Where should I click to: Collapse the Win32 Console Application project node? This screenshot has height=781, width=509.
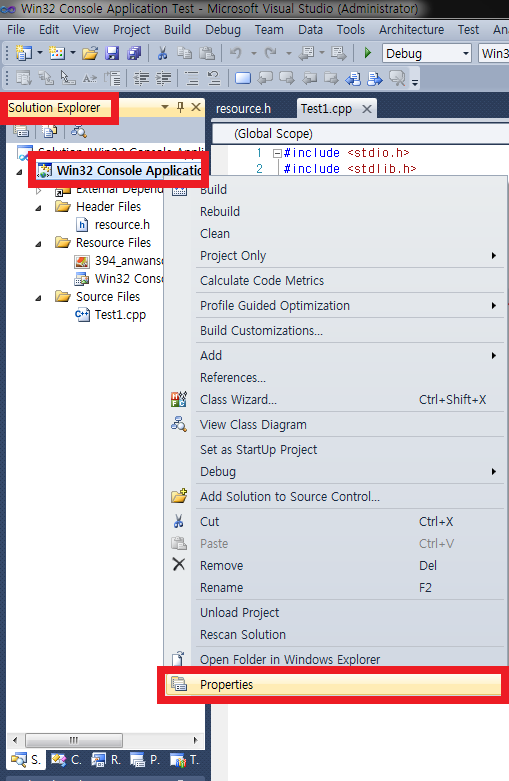coord(19,172)
